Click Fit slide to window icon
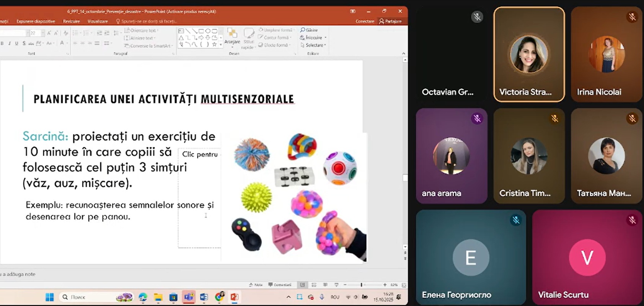The height and width of the screenshot is (306, 644). (404, 285)
